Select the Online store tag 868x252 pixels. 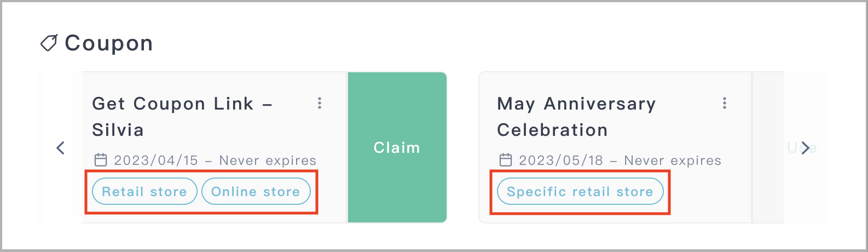pyautogui.click(x=256, y=192)
